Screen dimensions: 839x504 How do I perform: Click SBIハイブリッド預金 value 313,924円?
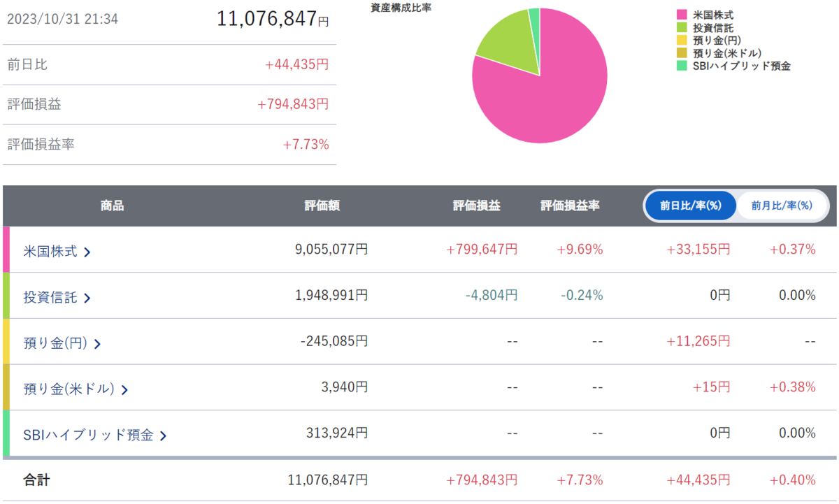click(337, 432)
